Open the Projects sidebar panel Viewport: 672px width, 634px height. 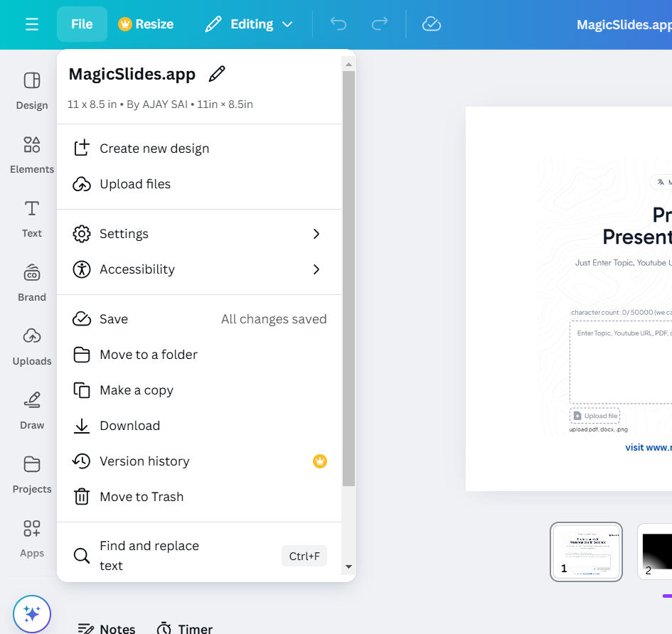point(32,475)
